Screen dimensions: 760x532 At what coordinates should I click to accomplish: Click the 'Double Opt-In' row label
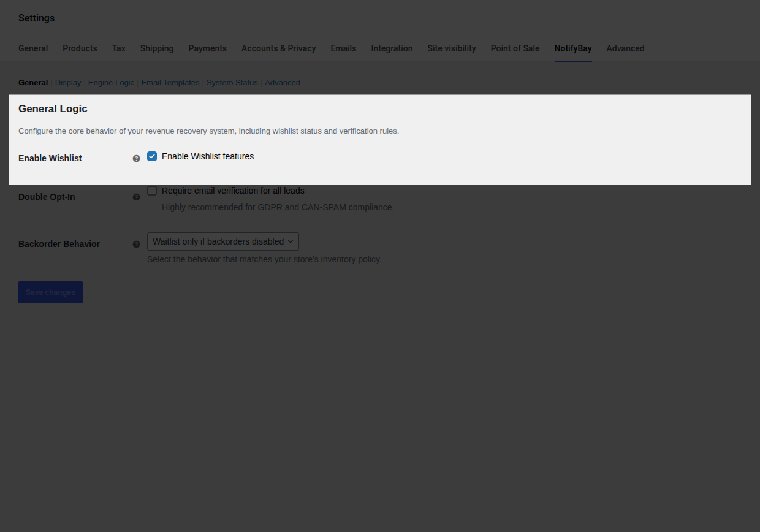pos(47,197)
